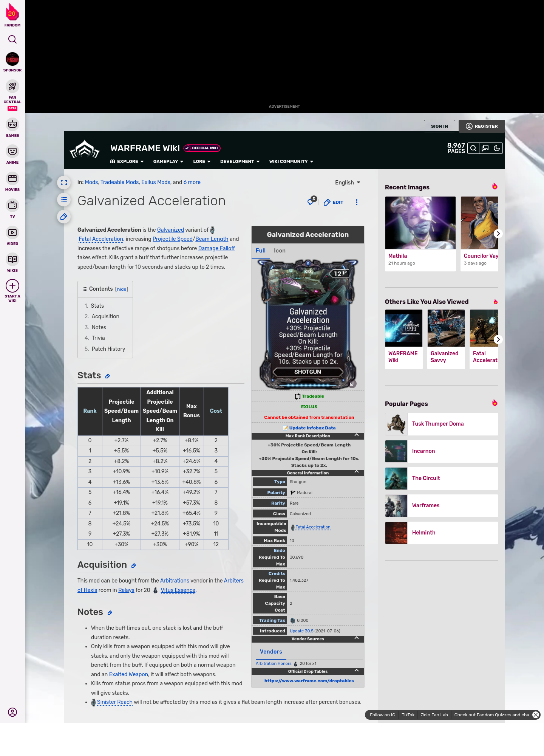Click Start a Wiki plus icon
The height and width of the screenshot is (756, 544).
tap(12, 286)
